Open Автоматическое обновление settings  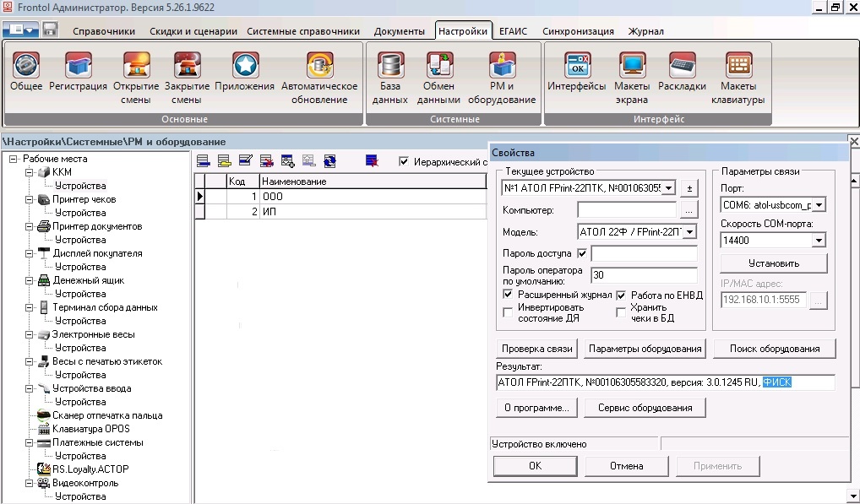tap(319, 78)
